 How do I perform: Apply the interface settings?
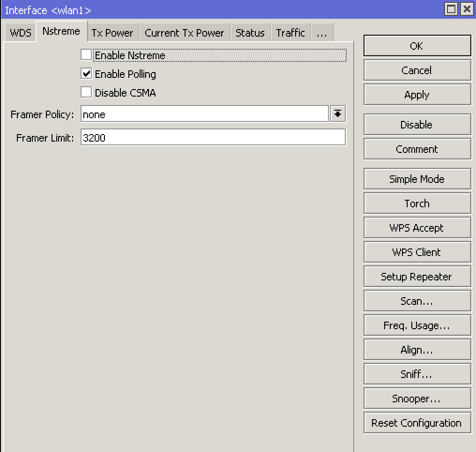tap(417, 95)
